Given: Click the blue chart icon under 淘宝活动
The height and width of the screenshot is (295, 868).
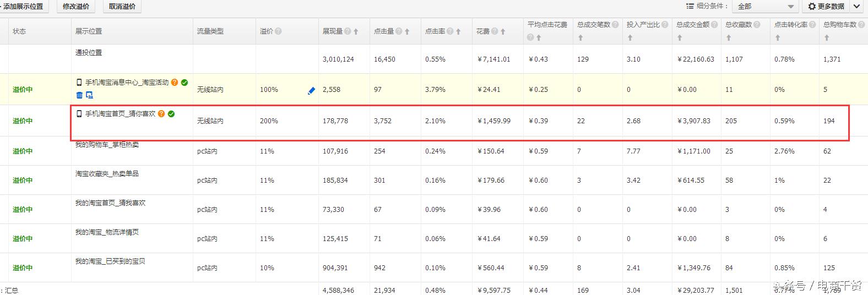Looking at the screenshot, I should (89, 95).
